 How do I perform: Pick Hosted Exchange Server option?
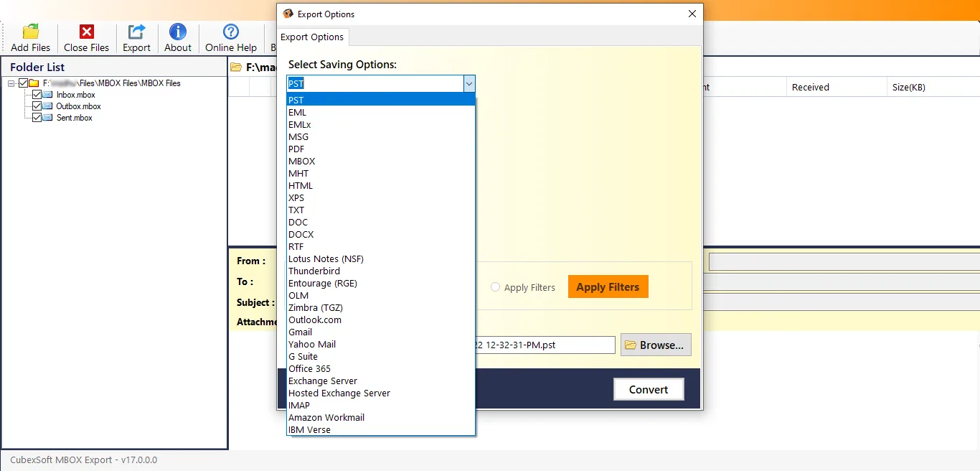point(381,393)
